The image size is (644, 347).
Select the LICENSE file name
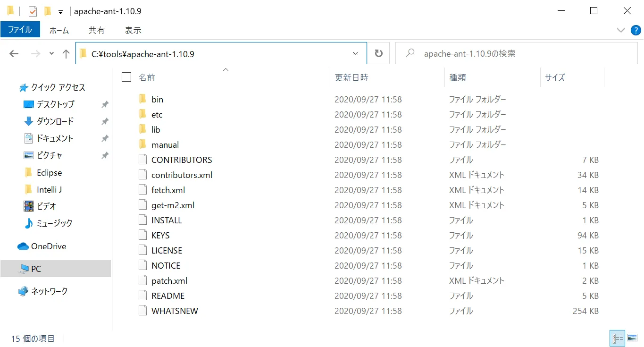pos(167,250)
